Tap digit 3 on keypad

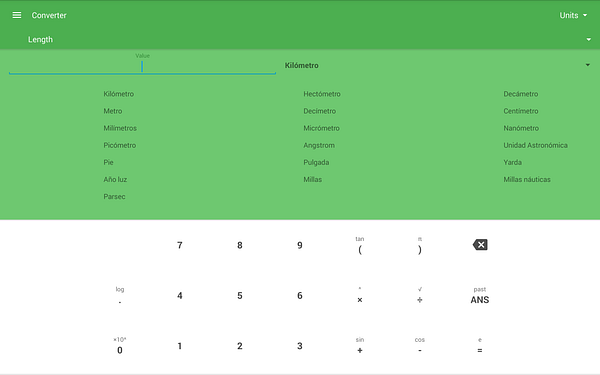pyautogui.click(x=300, y=346)
